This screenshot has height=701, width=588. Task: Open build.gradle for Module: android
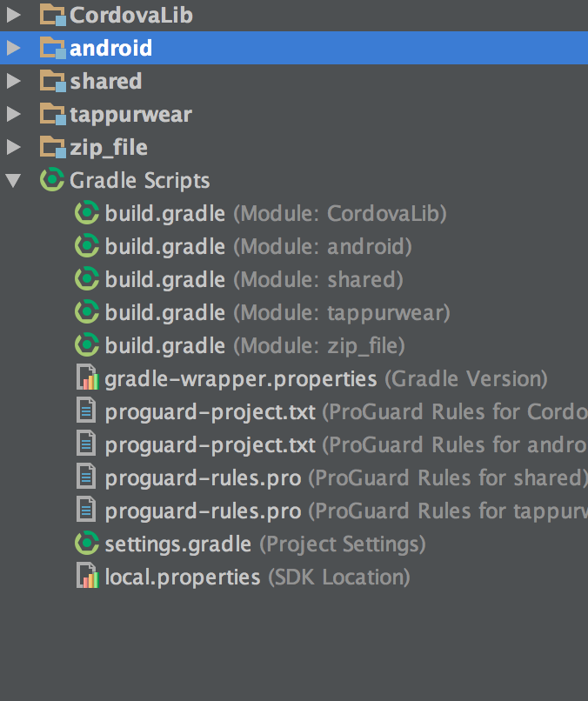click(165, 247)
